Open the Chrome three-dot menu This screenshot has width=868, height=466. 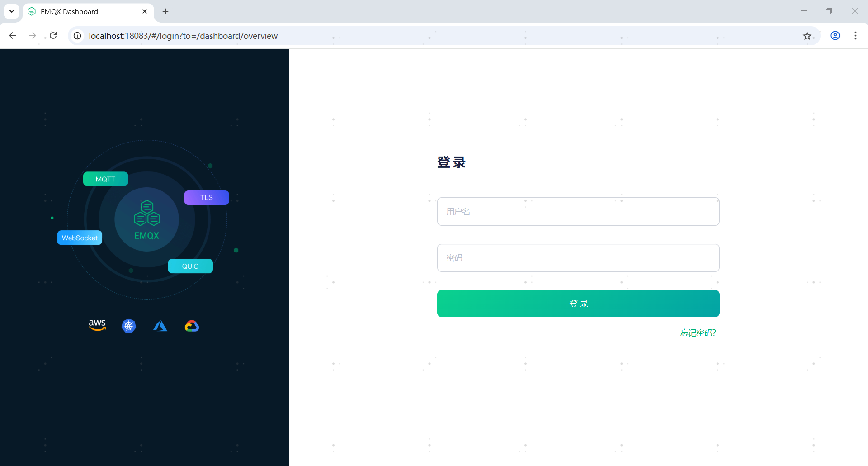(x=855, y=36)
